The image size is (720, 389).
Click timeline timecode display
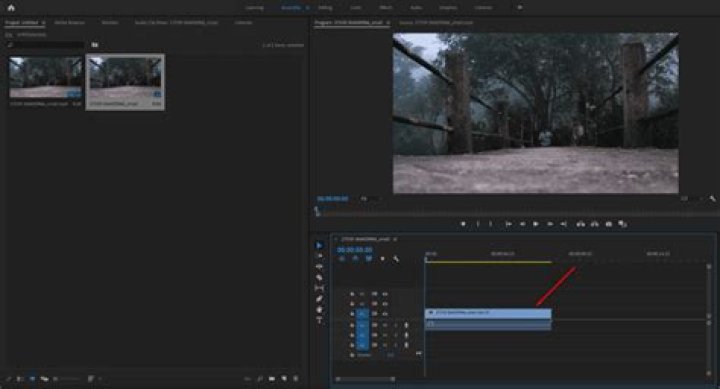[354, 250]
